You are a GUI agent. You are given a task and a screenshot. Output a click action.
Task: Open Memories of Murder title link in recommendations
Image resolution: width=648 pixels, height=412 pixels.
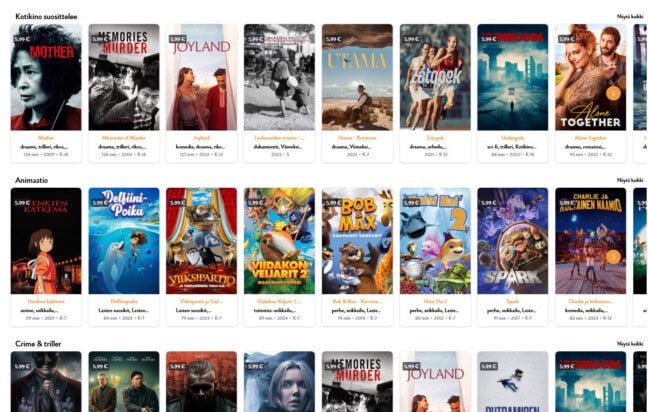click(124, 138)
